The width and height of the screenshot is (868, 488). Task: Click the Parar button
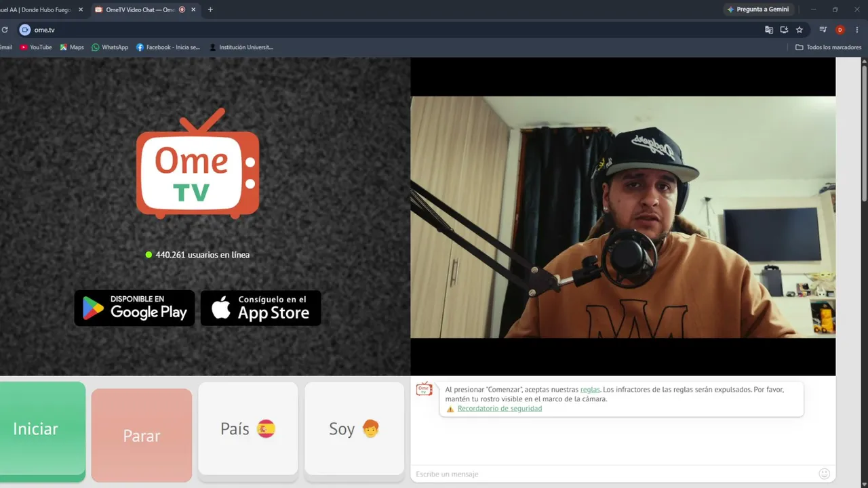[x=142, y=435]
